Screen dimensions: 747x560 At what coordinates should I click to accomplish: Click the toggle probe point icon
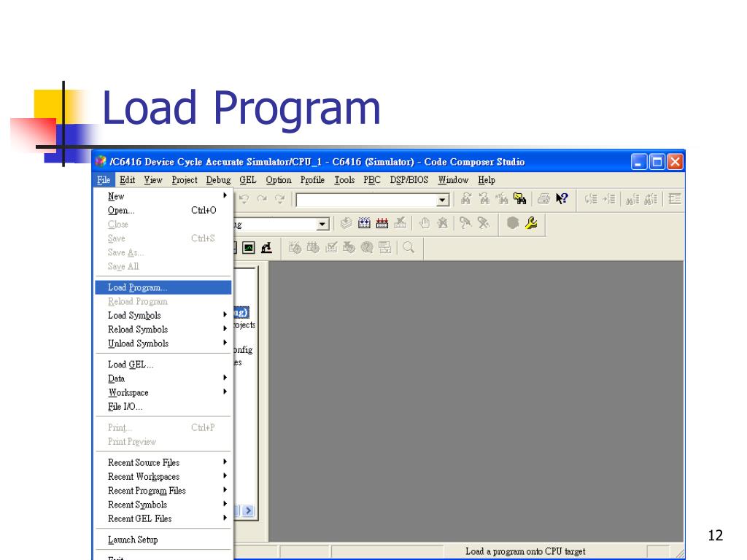pyautogui.click(x=465, y=223)
